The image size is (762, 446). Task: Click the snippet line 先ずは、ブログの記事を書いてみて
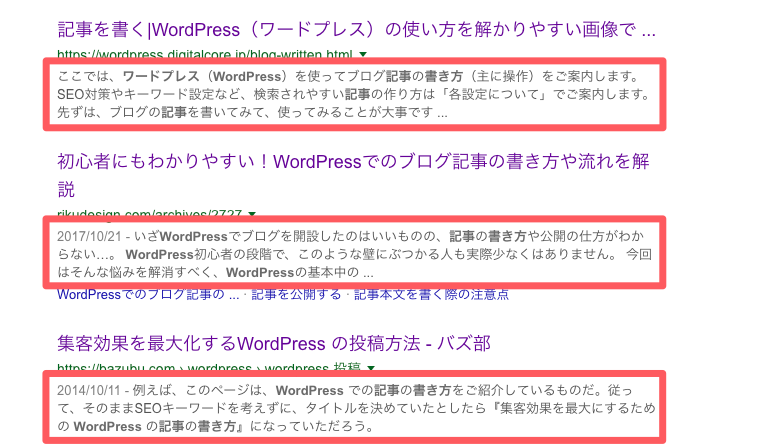pos(252,112)
